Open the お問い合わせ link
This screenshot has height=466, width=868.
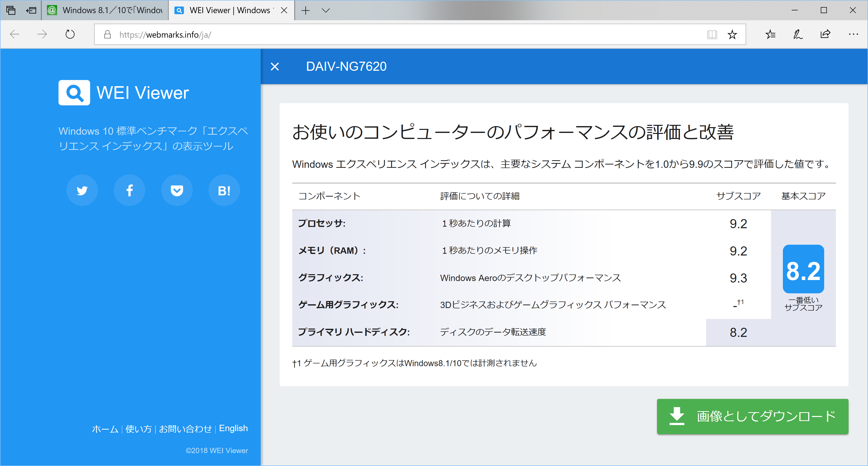coord(185,429)
